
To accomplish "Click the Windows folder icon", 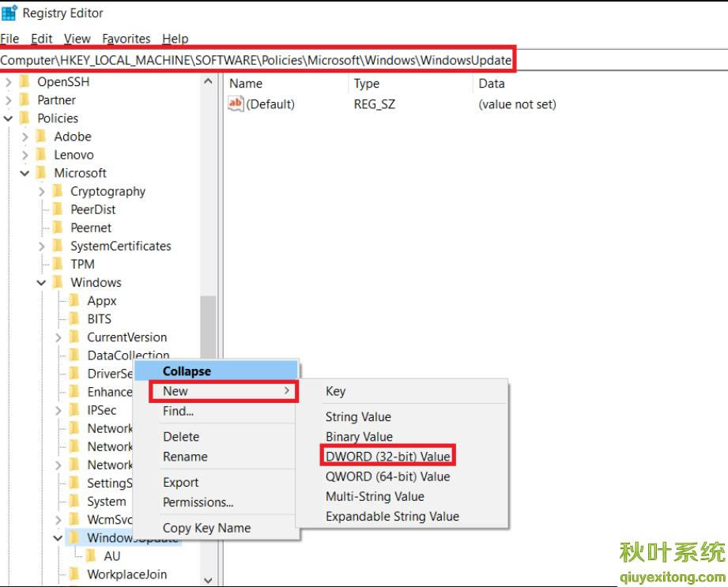I will tap(58, 282).
